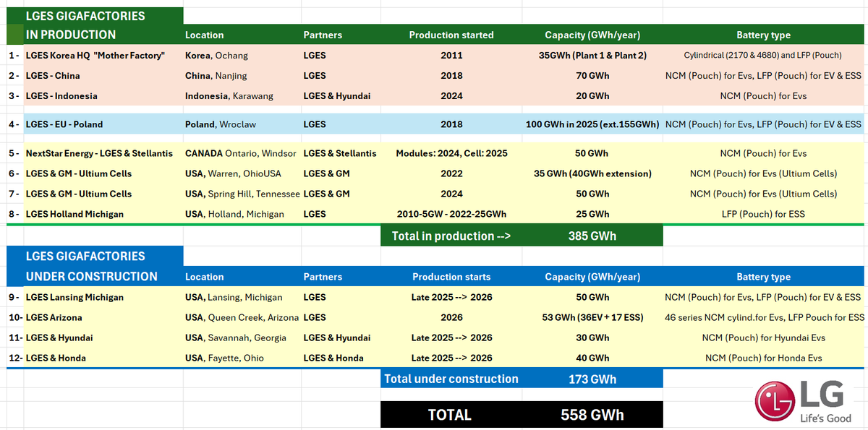Image resolution: width=868 pixels, height=430 pixels.
Task: Select '53 GWh (36EV + 17 ESS)' cell
Action: click(x=592, y=317)
